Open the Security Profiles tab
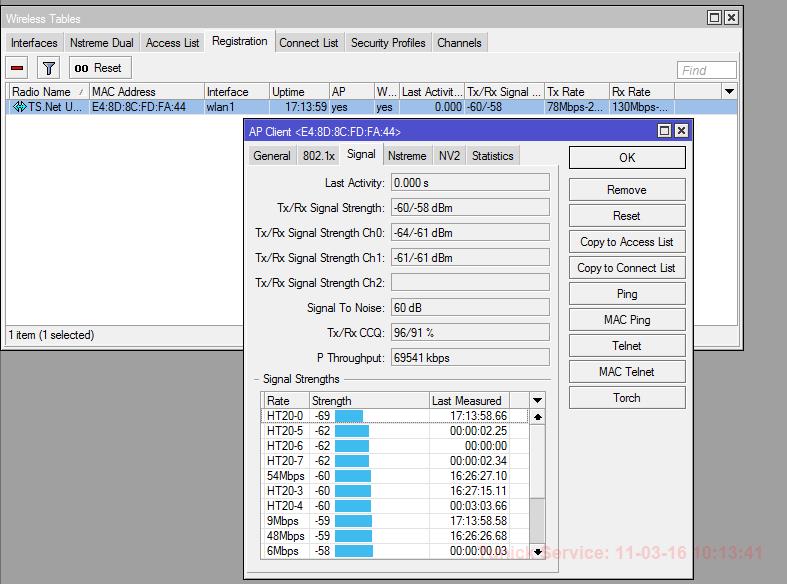The height and width of the screenshot is (584, 787). pos(388,43)
